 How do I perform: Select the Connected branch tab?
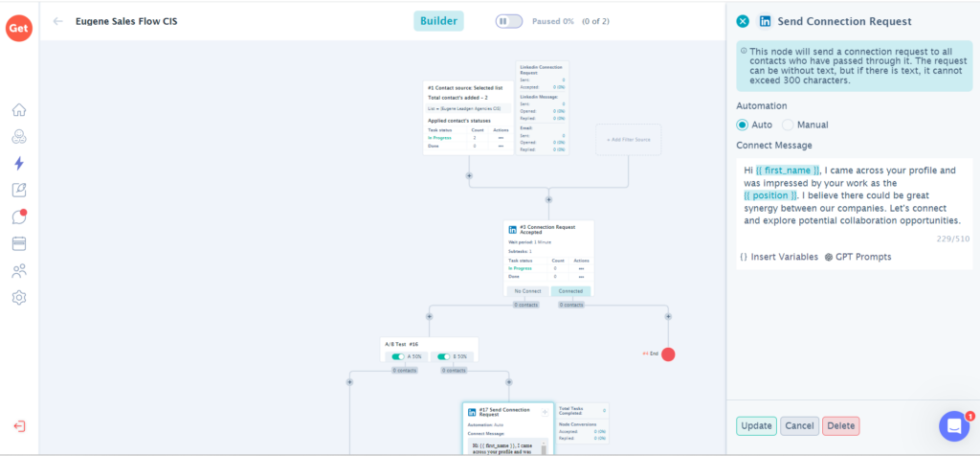[570, 291]
